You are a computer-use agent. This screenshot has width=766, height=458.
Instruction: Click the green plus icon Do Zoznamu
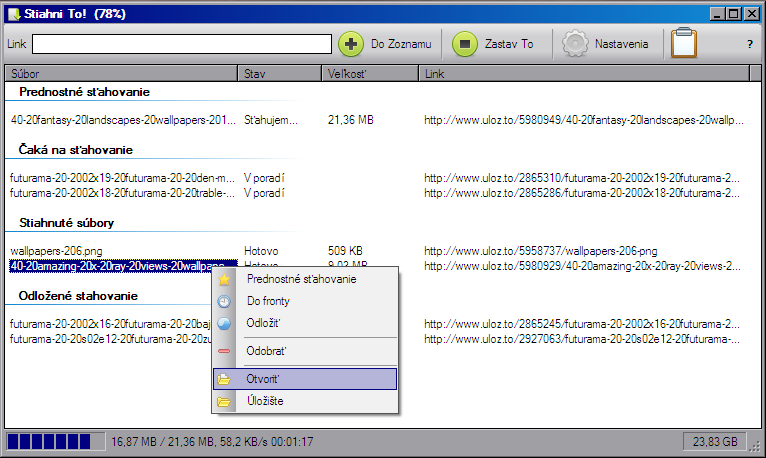pyautogui.click(x=351, y=44)
